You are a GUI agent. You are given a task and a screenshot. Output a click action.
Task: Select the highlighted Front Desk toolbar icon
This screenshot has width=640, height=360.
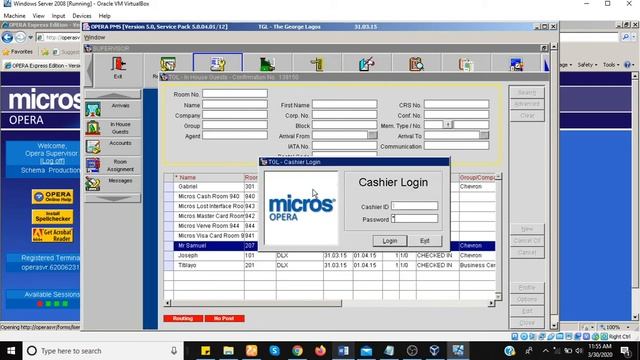(218, 64)
